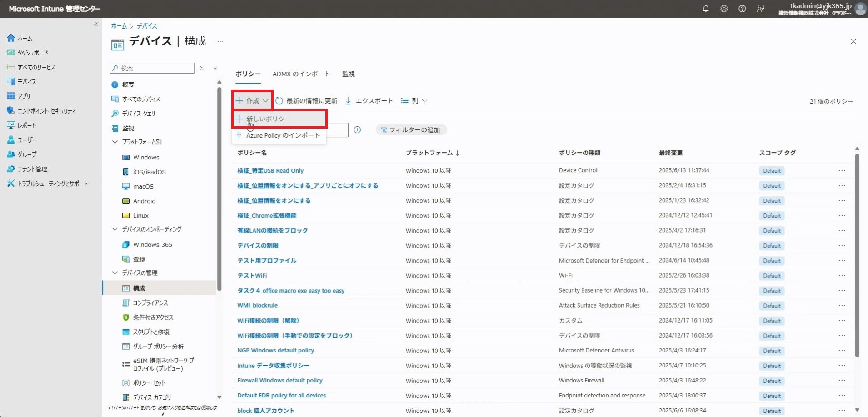Open the settings gear in header
The image size is (868, 417).
click(724, 9)
